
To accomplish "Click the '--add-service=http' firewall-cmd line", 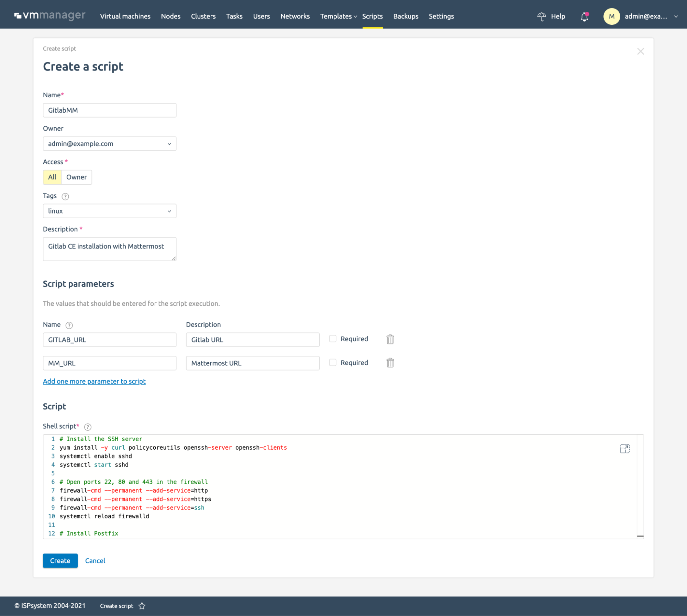I will tap(134, 491).
